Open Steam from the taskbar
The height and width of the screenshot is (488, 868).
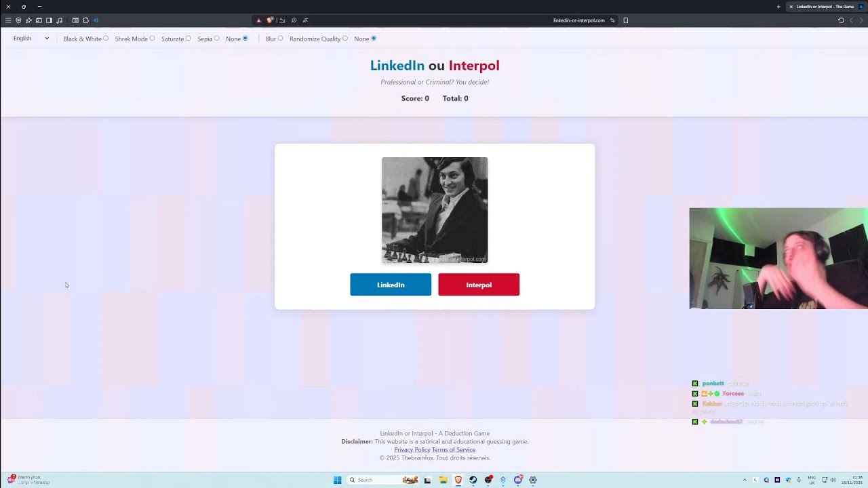point(473,480)
